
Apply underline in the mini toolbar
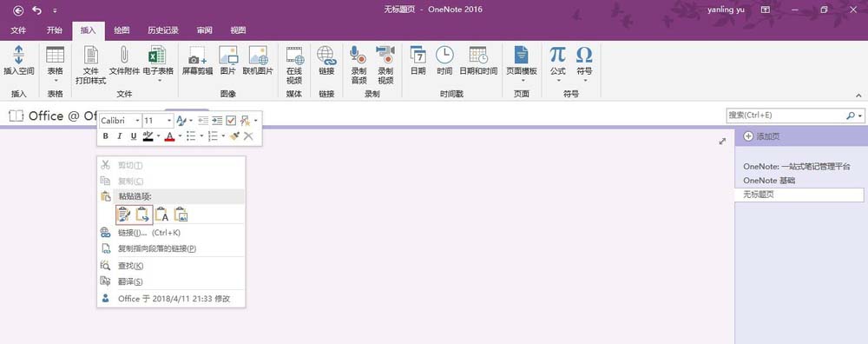click(134, 136)
